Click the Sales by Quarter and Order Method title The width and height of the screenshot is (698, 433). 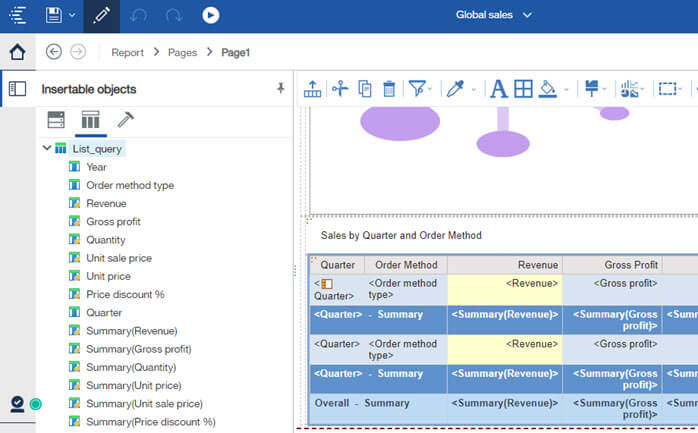(401, 235)
